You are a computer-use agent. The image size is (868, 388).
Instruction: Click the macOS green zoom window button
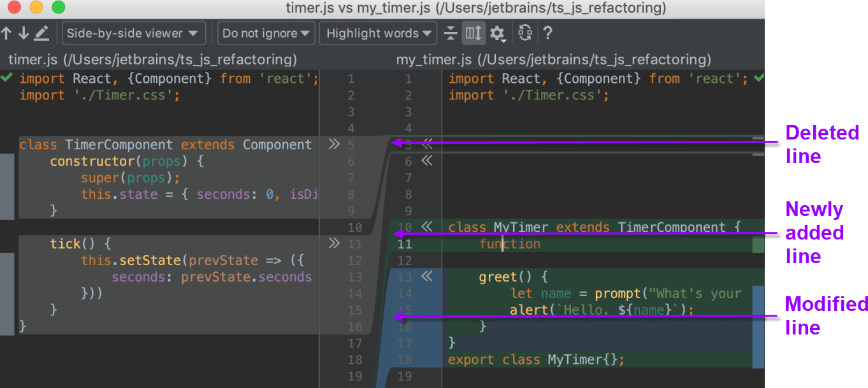pos(58,8)
